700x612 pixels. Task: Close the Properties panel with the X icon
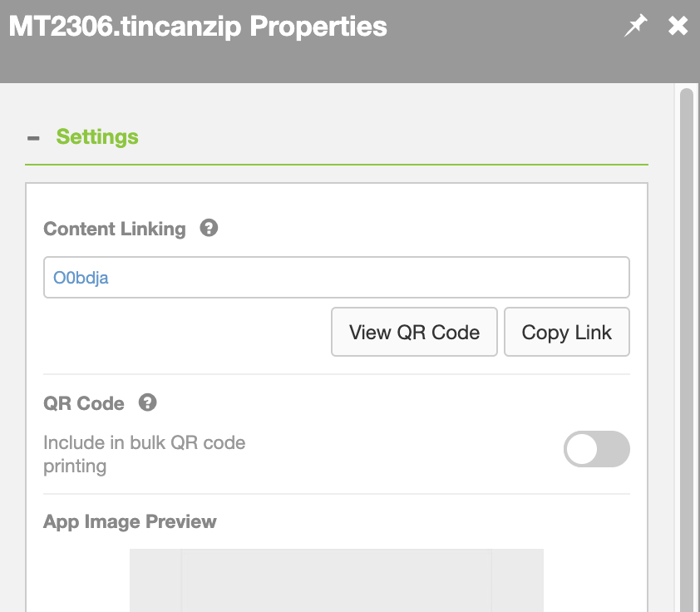coord(678,26)
